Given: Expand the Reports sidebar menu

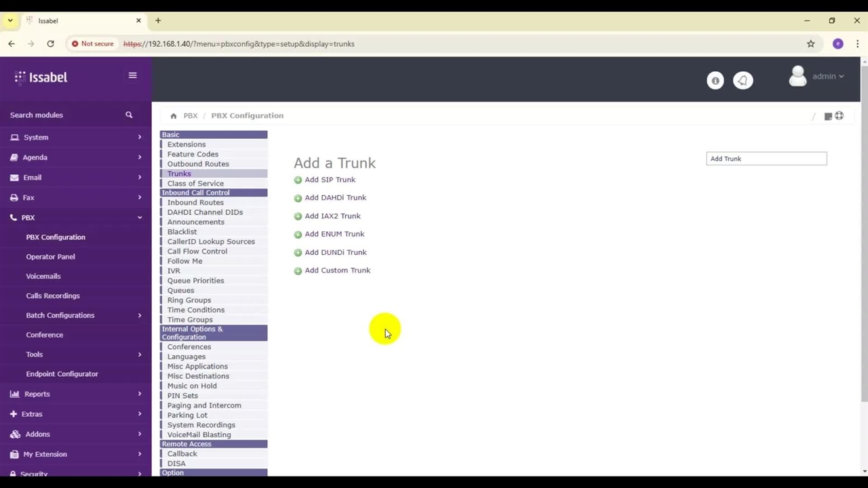Looking at the screenshot, I should pos(75,394).
